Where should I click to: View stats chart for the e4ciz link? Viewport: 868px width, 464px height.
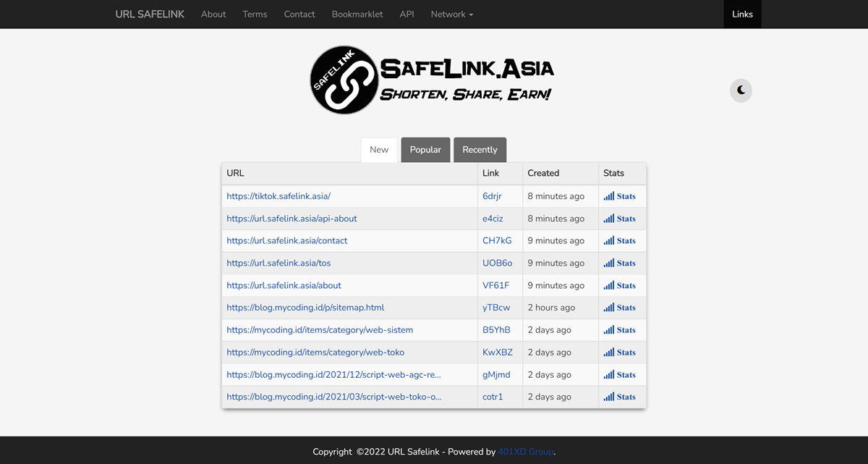click(x=620, y=218)
